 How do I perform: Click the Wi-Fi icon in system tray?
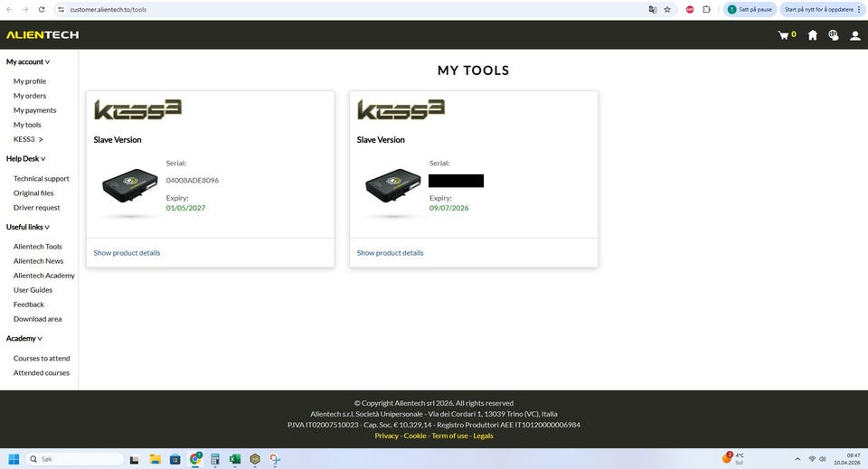[x=812, y=459]
